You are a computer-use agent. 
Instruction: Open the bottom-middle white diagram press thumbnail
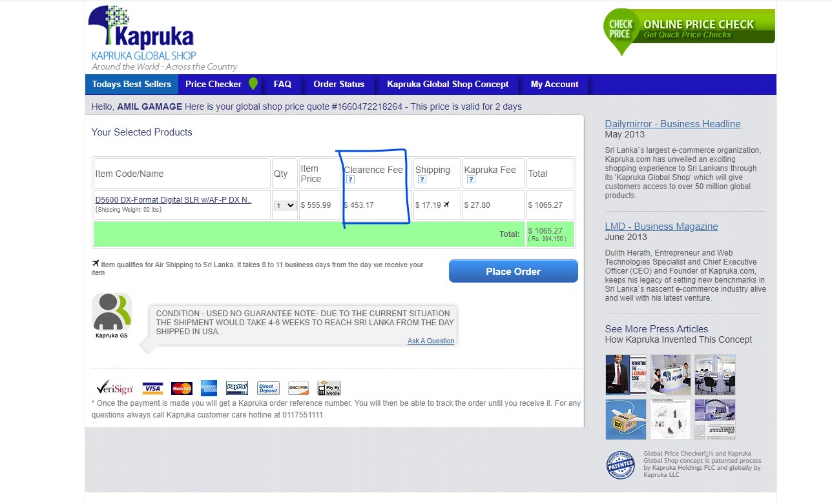[671, 419]
